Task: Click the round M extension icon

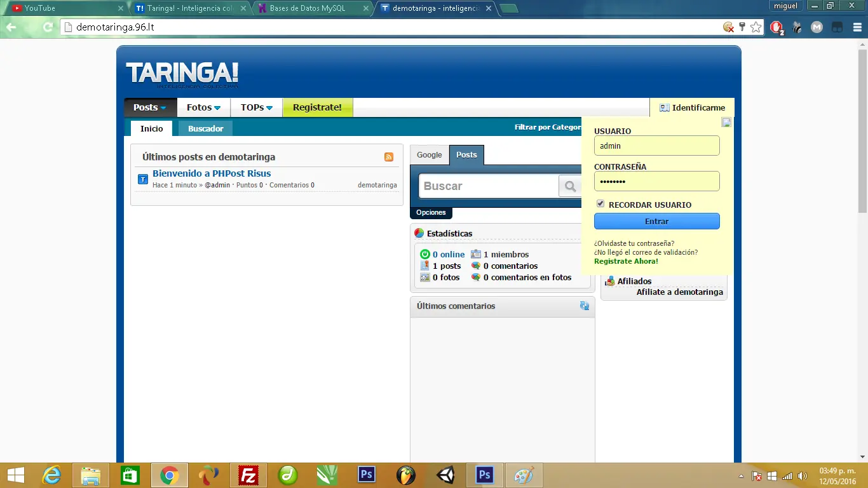Action: [x=817, y=27]
